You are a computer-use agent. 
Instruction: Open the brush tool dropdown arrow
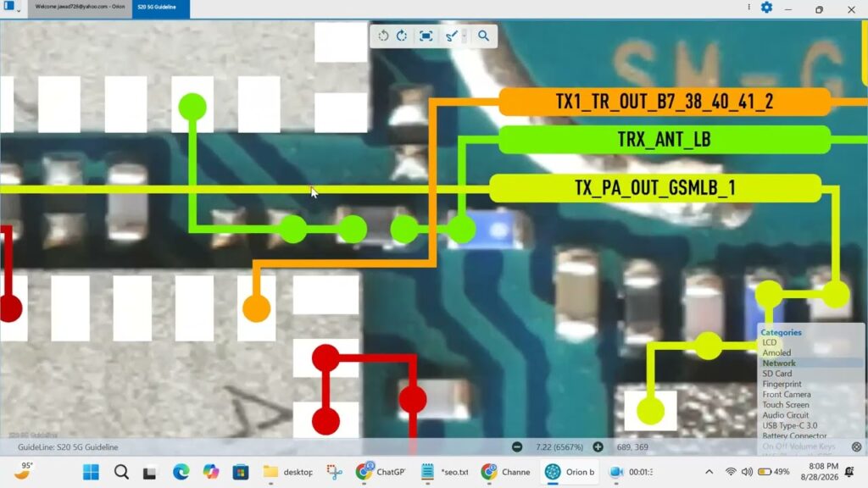tap(465, 36)
